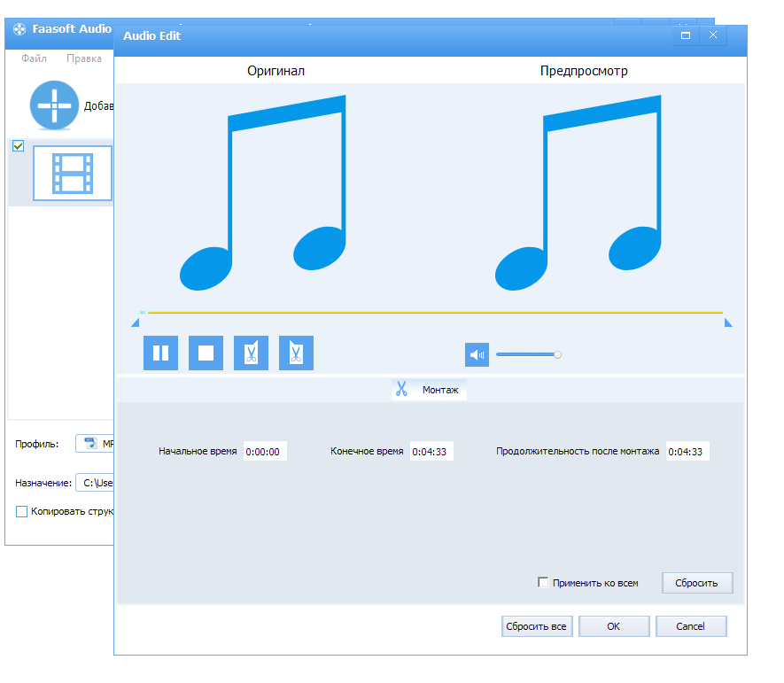Uncheck the file item checkbox in Faasoft list
The width and height of the screenshot is (784, 683).
(x=18, y=146)
